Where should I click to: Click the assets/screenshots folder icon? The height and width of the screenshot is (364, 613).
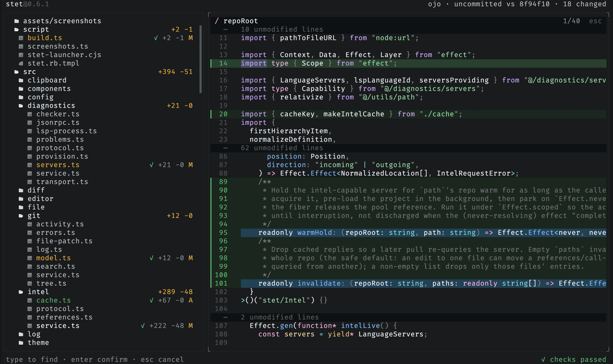pos(17,21)
